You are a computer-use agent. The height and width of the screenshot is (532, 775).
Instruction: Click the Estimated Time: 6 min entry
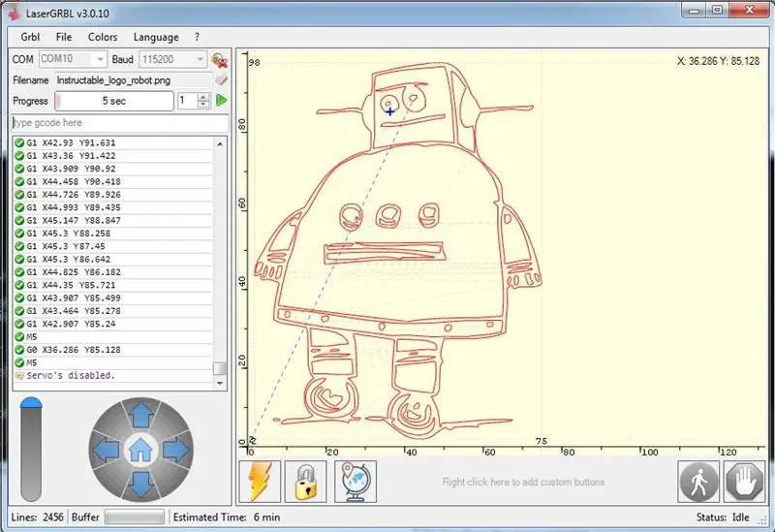pos(227,517)
